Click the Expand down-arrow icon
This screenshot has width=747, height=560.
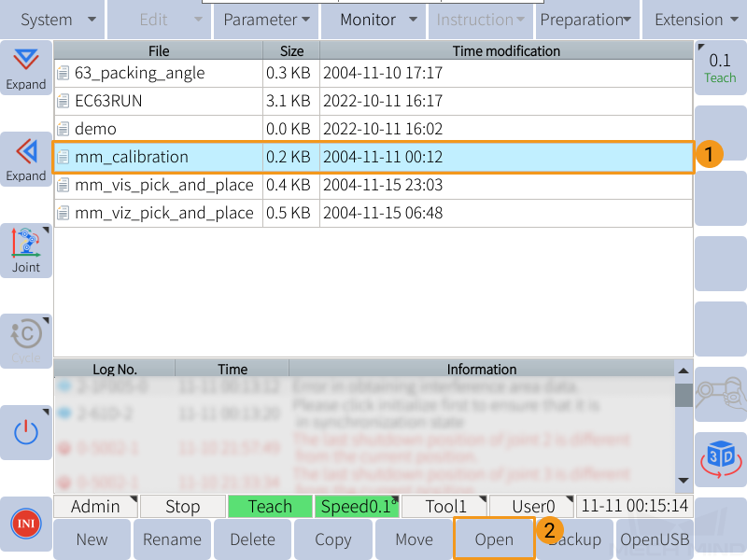coord(26,67)
